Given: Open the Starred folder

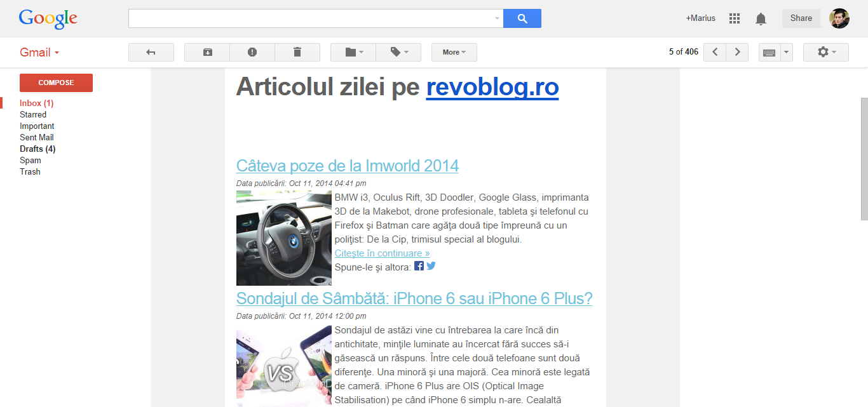Looking at the screenshot, I should pos(33,114).
